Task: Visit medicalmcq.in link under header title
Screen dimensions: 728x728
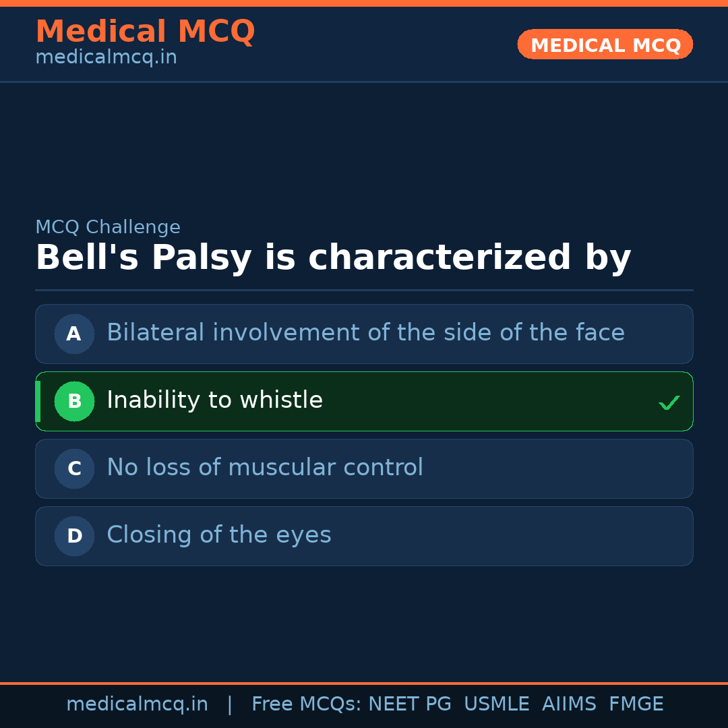Action: tap(106, 58)
